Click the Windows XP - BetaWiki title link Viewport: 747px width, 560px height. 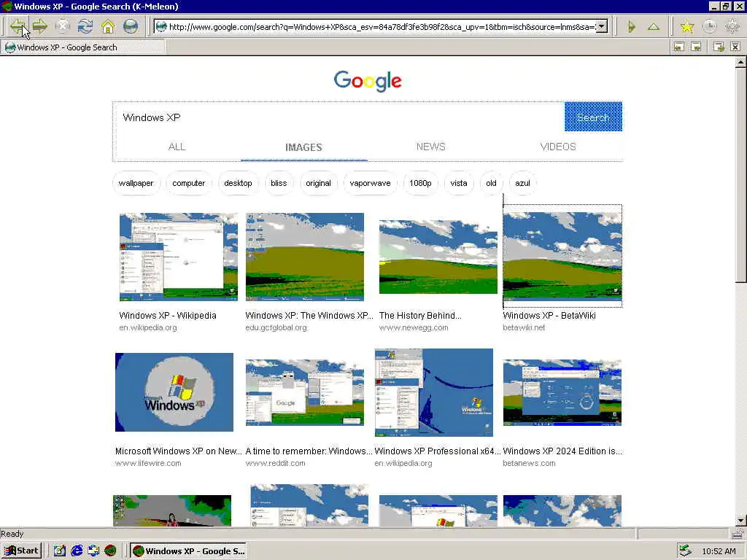[x=549, y=315]
